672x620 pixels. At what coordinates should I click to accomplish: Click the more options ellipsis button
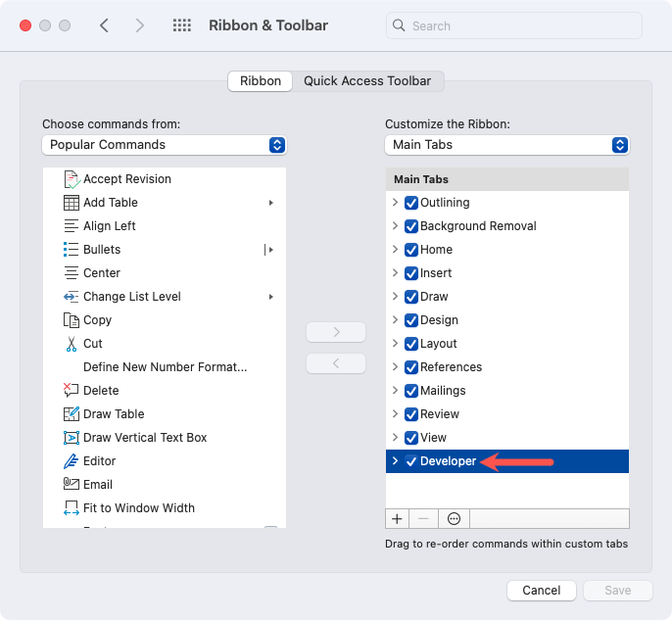(x=455, y=518)
